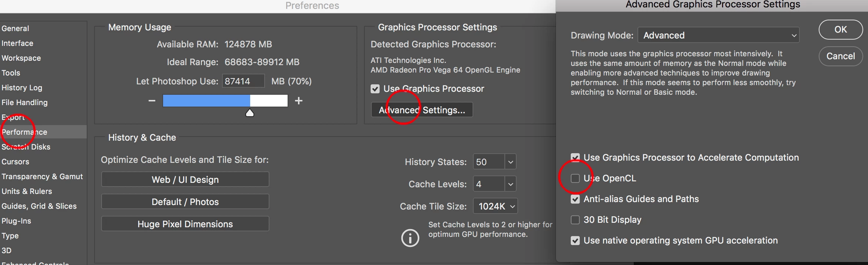
Task: Enable the Use OpenCL checkbox
Action: 575,178
